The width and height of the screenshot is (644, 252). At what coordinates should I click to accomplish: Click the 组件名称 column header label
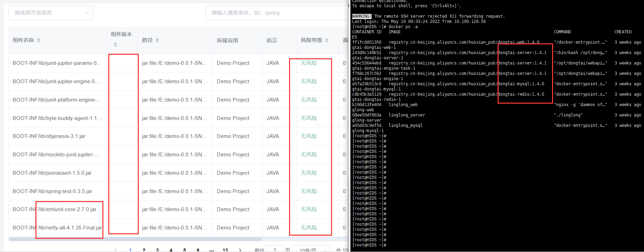pyautogui.click(x=23, y=40)
